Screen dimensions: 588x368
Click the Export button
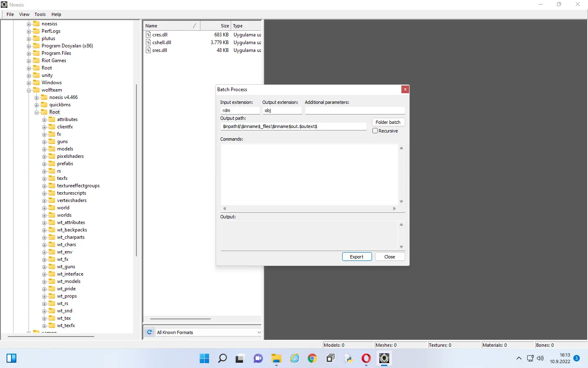[x=356, y=256]
